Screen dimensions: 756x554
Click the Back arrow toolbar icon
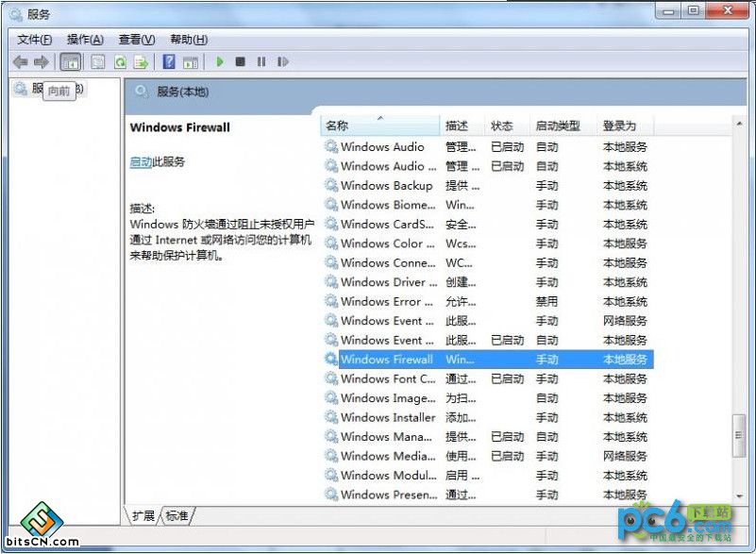click(20, 61)
